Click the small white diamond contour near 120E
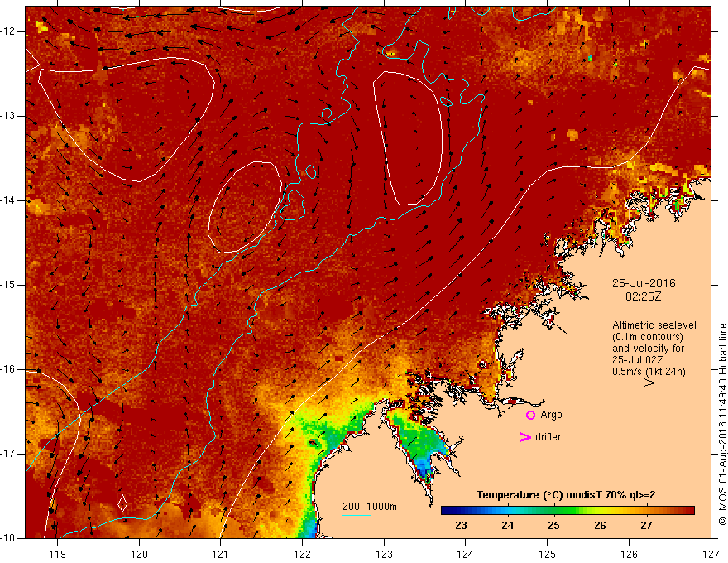 pos(122,503)
